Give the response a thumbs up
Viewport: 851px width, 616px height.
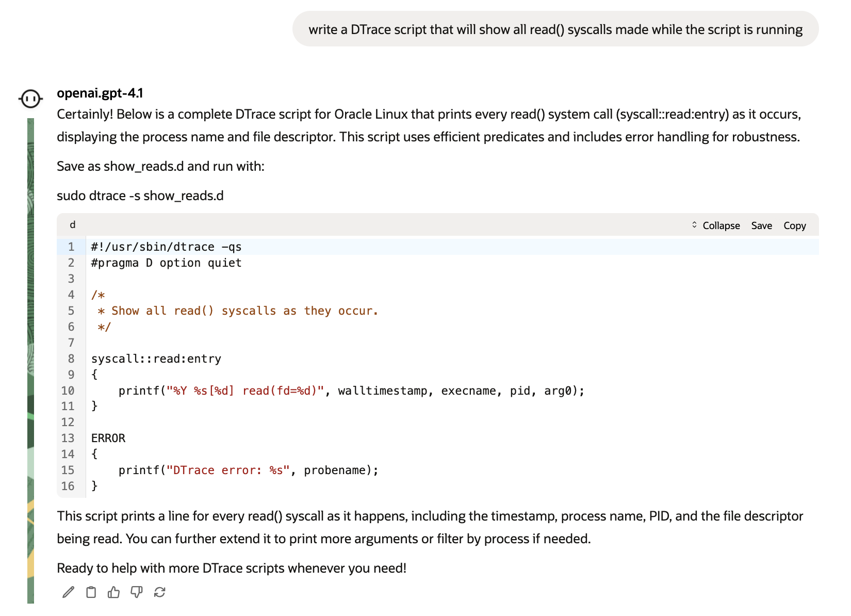click(x=113, y=592)
